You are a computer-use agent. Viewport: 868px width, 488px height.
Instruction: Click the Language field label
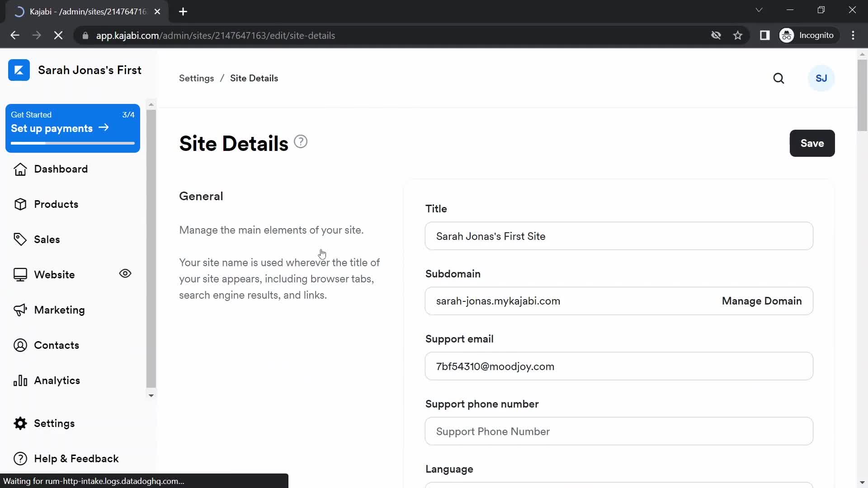pyautogui.click(x=449, y=469)
